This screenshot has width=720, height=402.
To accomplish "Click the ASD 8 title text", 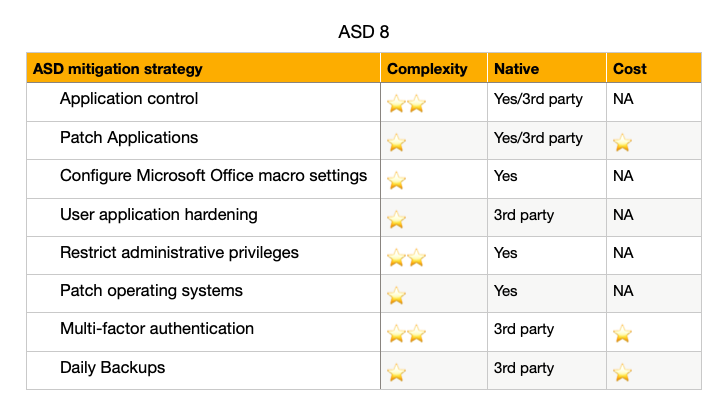I will (364, 32).
